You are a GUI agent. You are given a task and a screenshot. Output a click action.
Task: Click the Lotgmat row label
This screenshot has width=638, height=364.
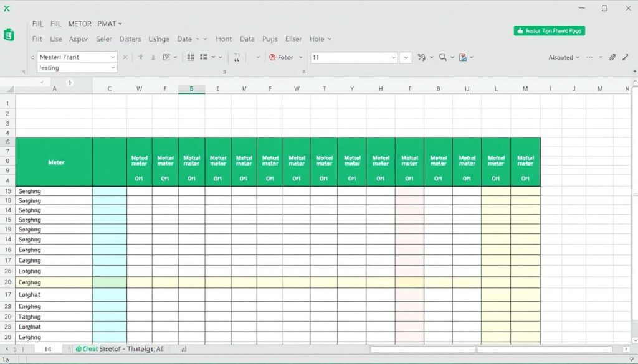[30, 327]
